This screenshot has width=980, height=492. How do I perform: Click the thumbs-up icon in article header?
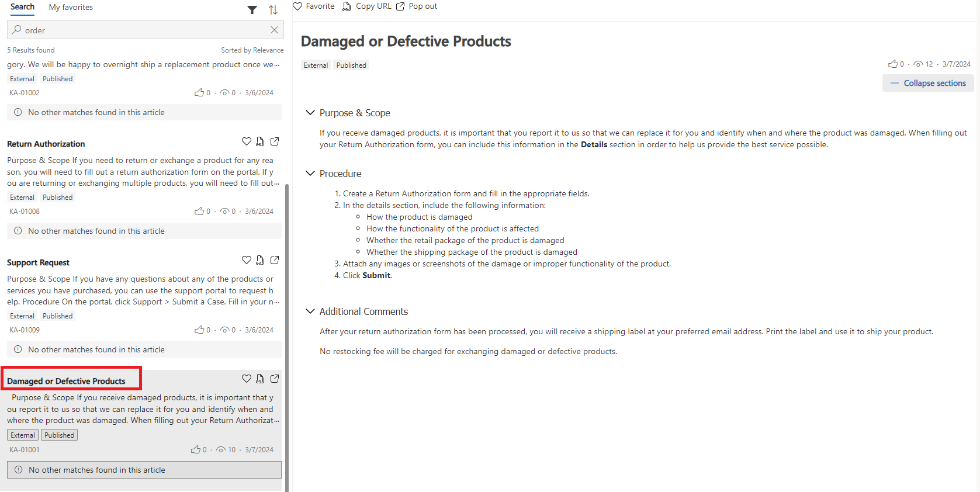click(x=893, y=64)
